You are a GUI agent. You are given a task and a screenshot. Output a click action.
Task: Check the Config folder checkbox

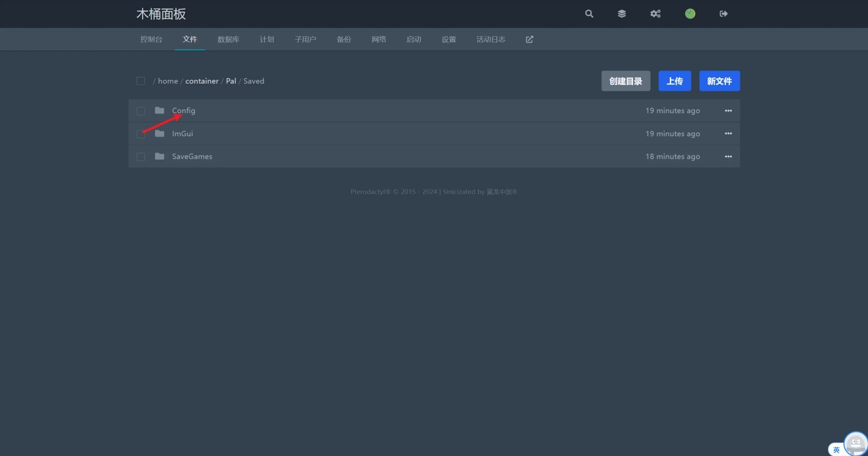tap(141, 111)
